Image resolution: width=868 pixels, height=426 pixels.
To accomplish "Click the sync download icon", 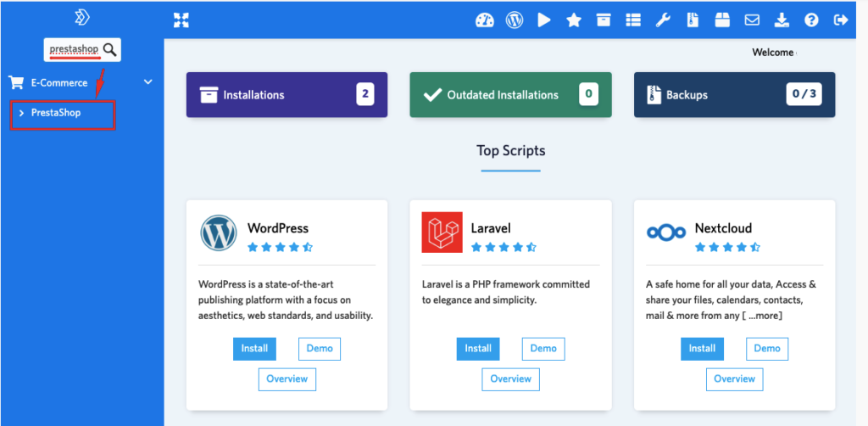I will coord(782,20).
